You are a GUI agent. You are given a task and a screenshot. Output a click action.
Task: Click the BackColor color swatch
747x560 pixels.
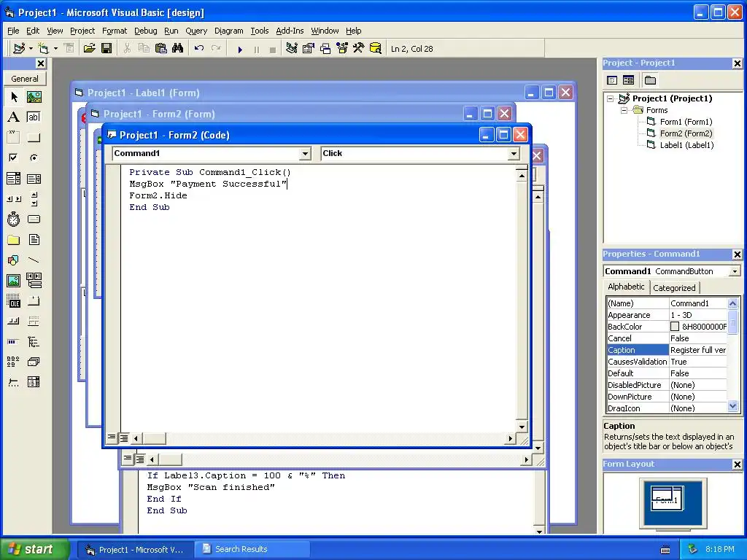click(x=675, y=327)
